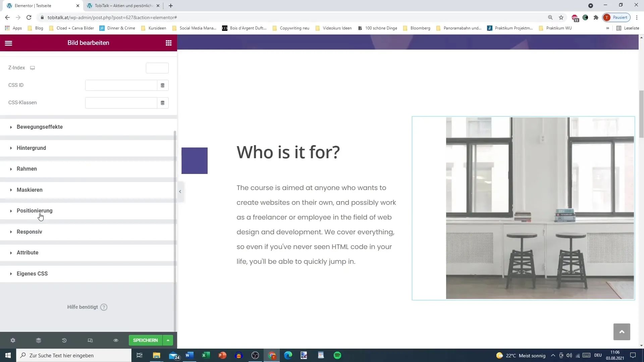Click dynamic tags icon for CSS ID
The image size is (644, 362).
coord(163,85)
